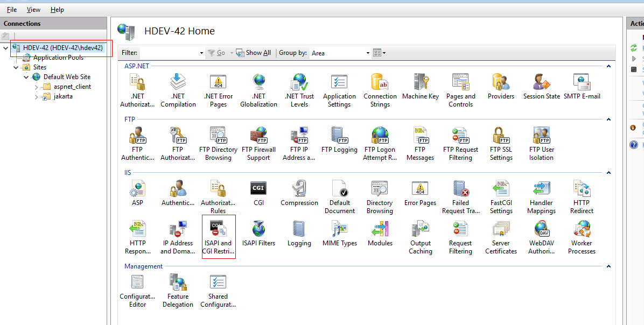
Task: Collapse the ASP.NET group section
Action: (x=608, y=66)
